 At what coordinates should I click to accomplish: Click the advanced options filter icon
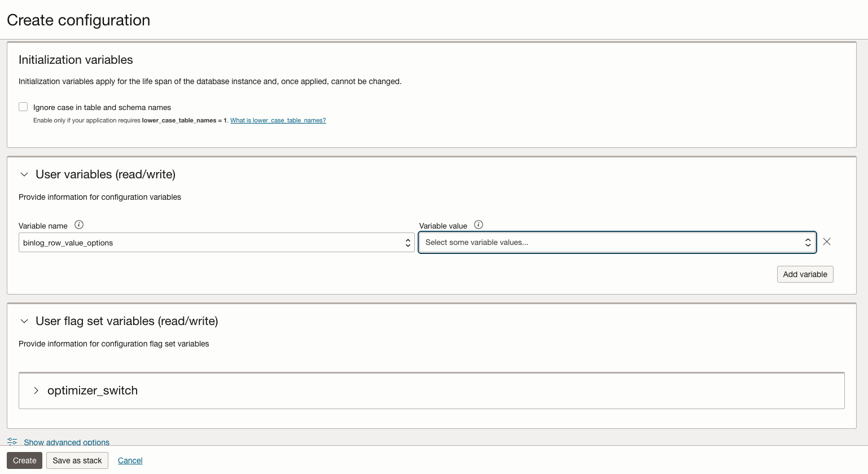click(x=11, y=441)
